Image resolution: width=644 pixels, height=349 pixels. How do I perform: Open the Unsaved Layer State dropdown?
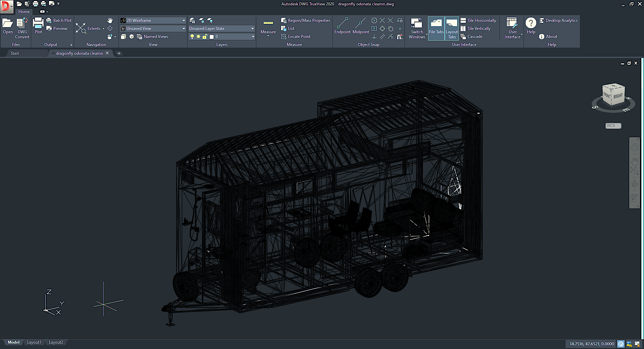[252, 29]
